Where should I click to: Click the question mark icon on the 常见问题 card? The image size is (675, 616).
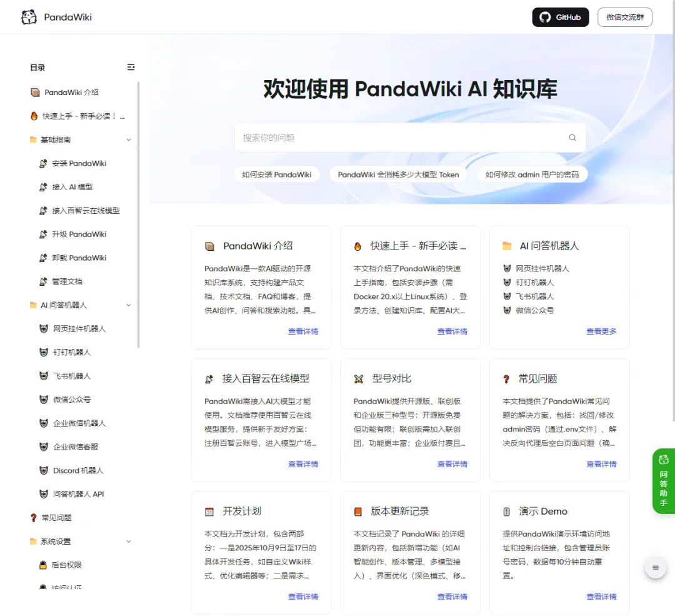(507, 378)
